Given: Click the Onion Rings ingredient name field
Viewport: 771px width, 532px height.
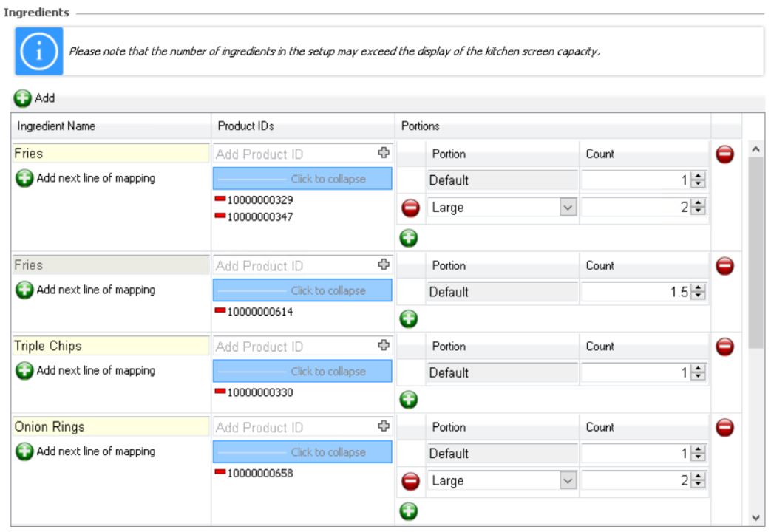Looking at the screenshot, I should pos(111,427).
